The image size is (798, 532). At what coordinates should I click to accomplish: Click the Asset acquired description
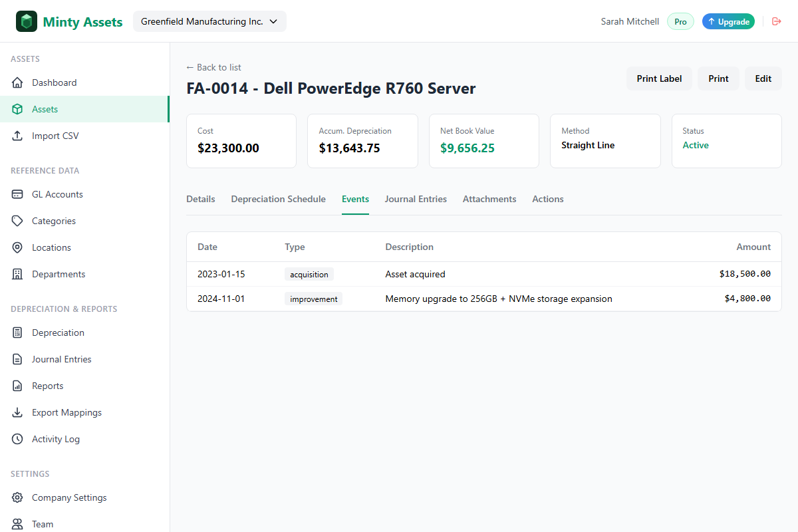pyautogui.click(x=415, y=274)
